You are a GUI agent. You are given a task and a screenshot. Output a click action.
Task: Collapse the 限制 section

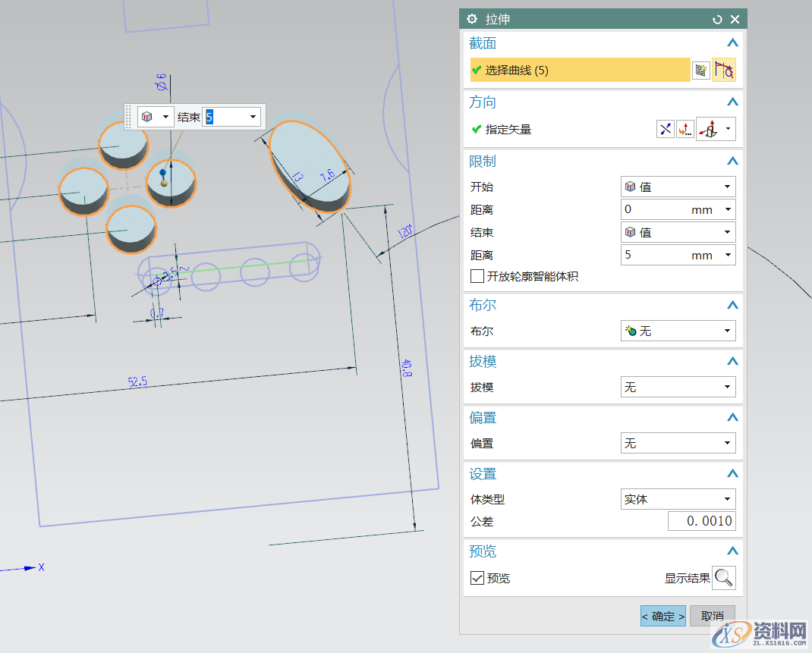coord(732,161)
